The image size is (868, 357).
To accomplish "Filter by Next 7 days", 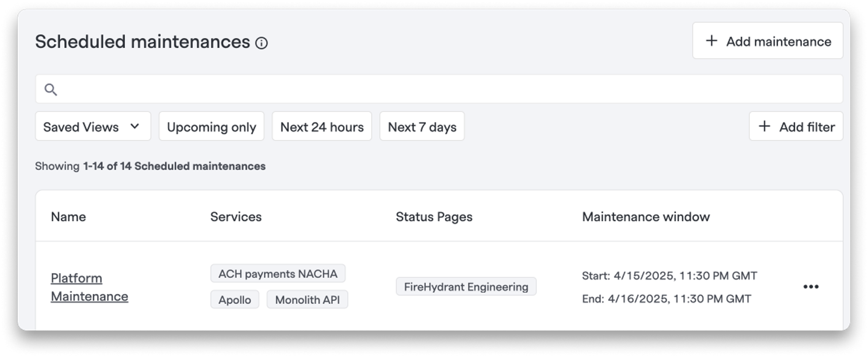I will point(422,127).
